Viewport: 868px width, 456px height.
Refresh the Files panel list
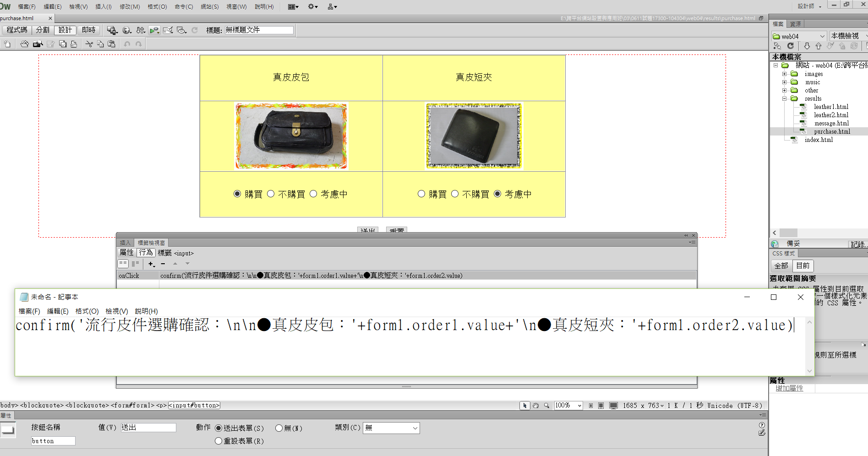(x=790, y=46)
